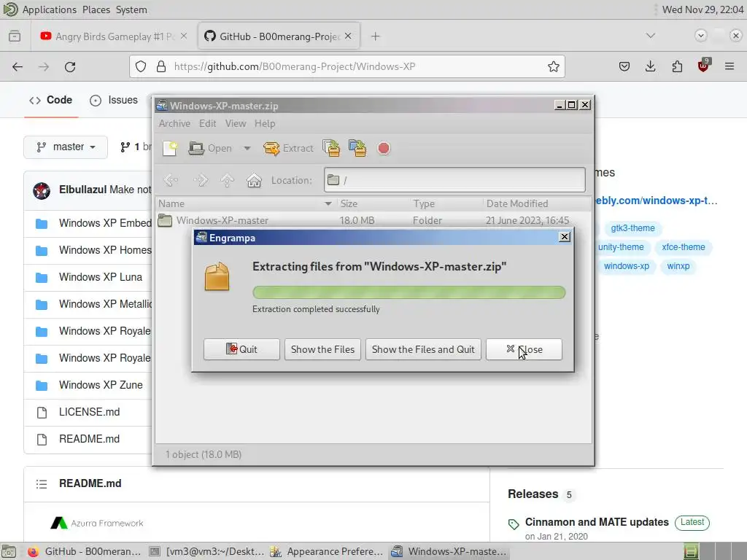Click the Save to Pocket icon

624,66
